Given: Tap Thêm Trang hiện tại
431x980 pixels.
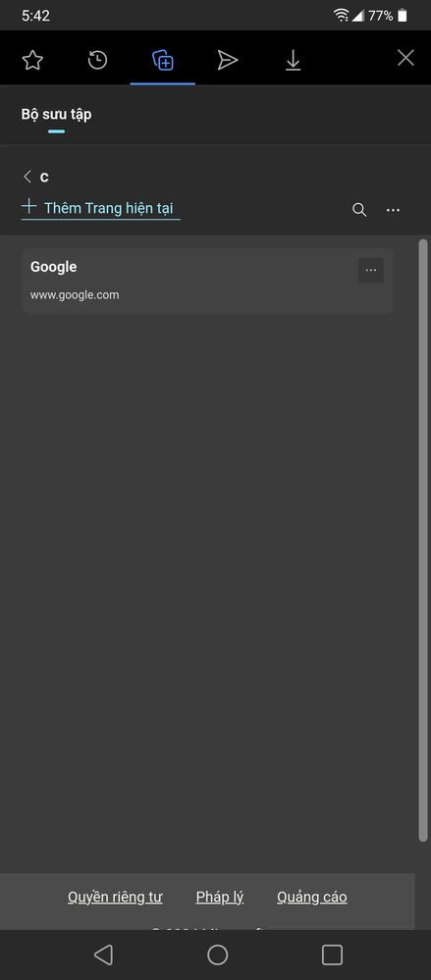Looking at the screenshot, I should click(x=100, y=208).
